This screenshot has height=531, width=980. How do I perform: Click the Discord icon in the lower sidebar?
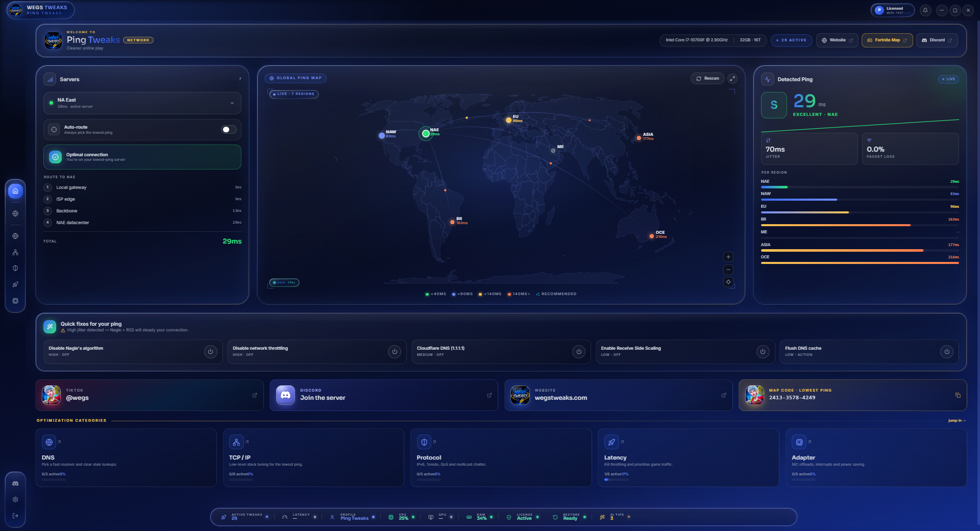15,483
